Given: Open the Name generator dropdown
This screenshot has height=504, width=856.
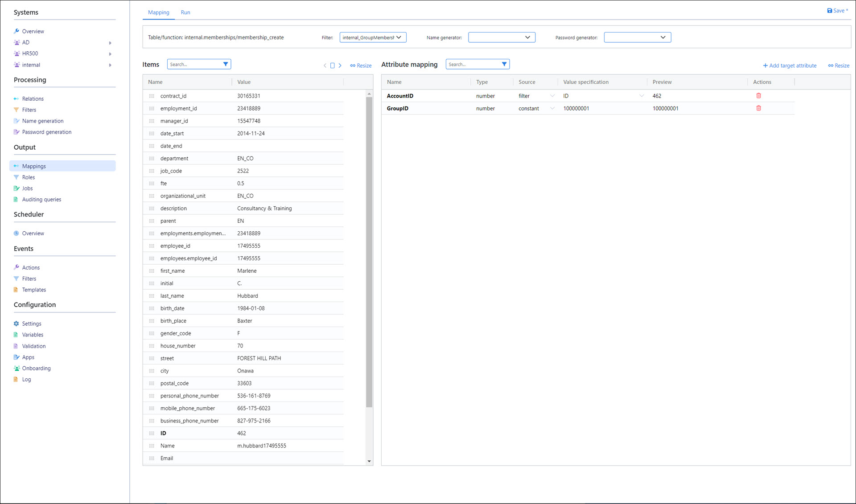Looking at the screenshot, I should (502, 37).
